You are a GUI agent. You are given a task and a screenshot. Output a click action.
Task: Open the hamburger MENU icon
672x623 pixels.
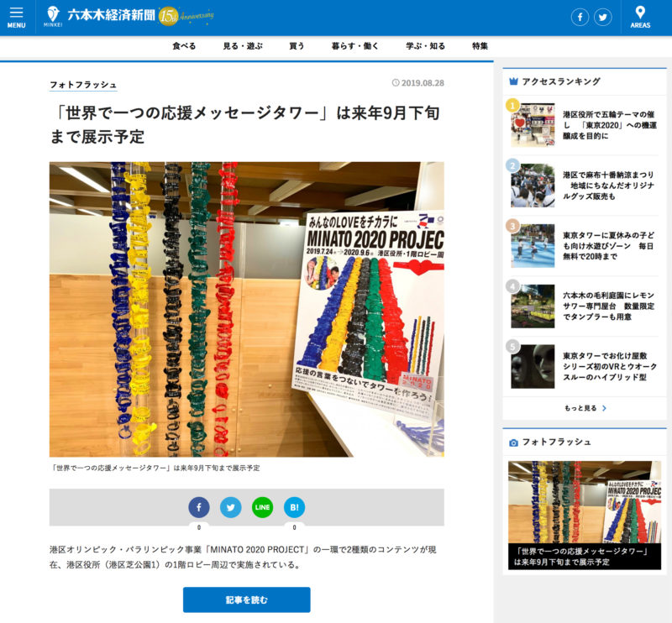[x=16, y=18]
